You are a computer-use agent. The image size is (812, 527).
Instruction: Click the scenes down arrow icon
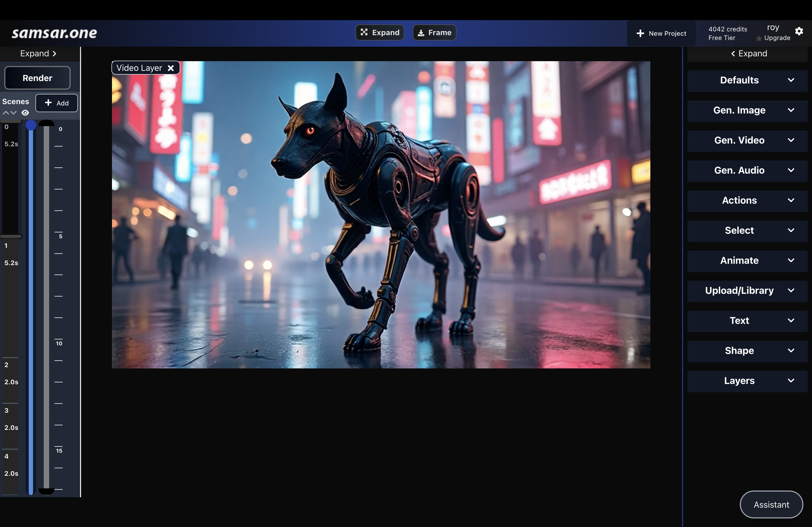[13, 113]
